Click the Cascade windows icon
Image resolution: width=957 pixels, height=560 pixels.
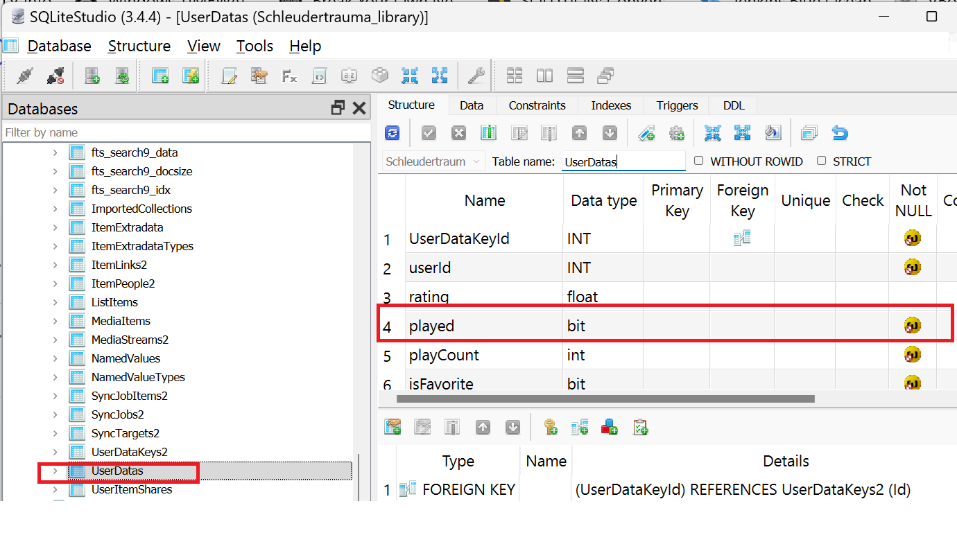click(x=605, y=76)
